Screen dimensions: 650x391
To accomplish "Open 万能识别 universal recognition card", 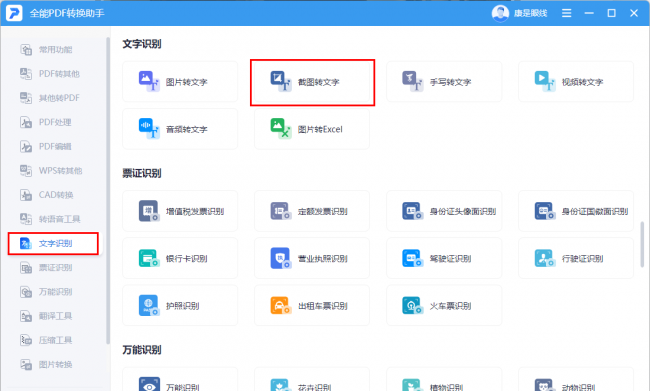I will [x=180, y=379].
